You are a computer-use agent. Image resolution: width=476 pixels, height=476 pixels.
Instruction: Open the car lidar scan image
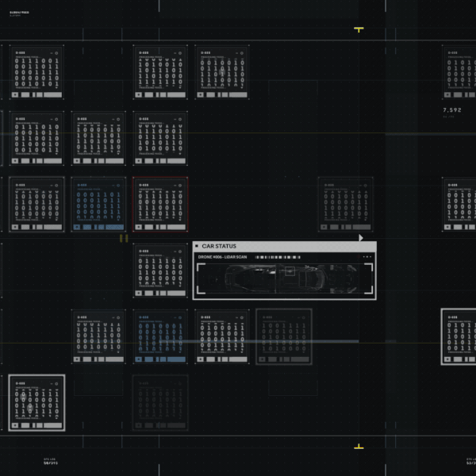[284, 278]
